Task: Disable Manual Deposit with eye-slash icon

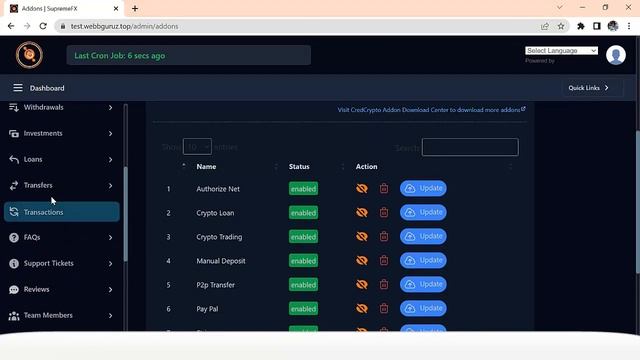Action: 362,260
